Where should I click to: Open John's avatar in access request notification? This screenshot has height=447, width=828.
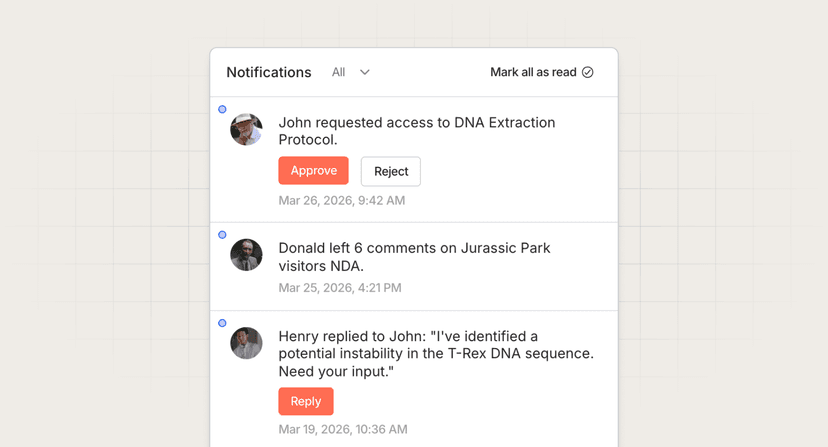pyautogui.click(x=246, y=129)
